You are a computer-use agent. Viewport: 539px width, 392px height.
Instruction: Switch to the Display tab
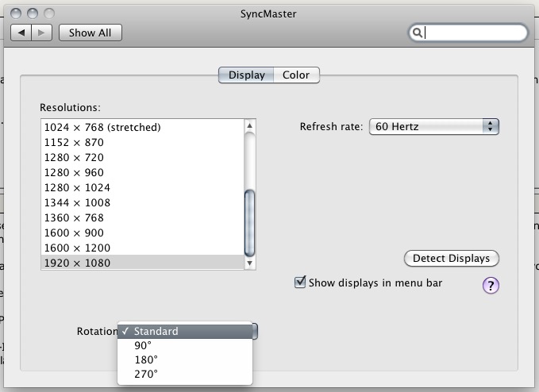(246, 75)
